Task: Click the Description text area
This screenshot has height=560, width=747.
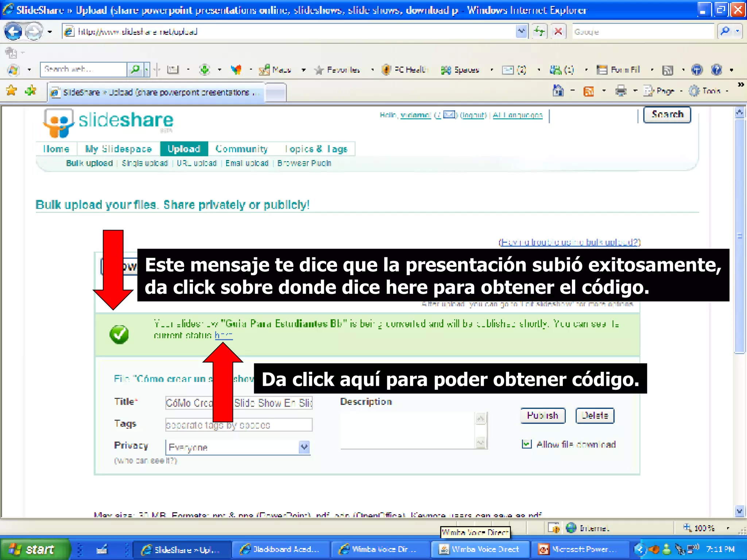Action: 408,430
